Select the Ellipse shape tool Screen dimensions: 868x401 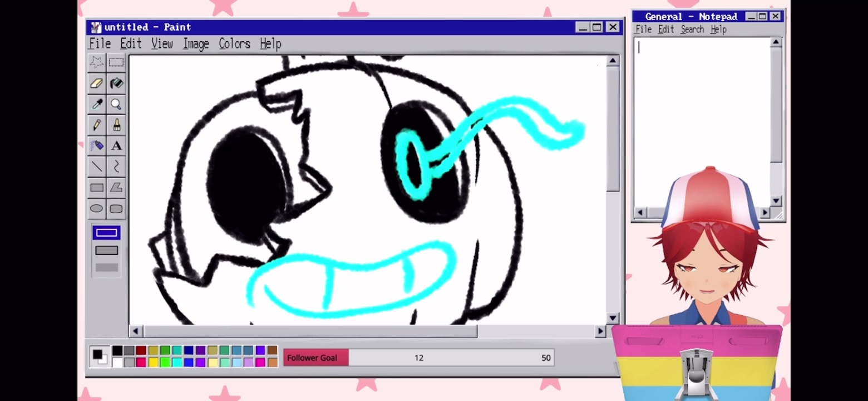[x=97, y=208]
